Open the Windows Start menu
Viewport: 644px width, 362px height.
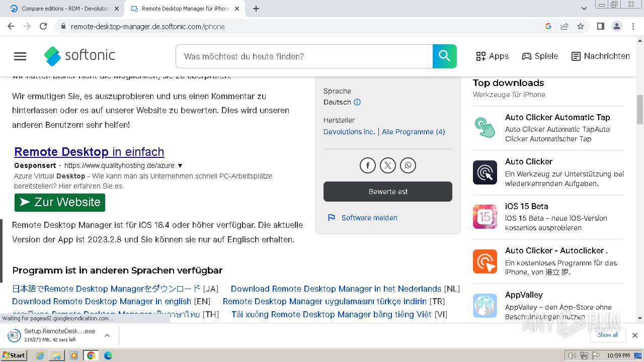(x=14, y=355)
